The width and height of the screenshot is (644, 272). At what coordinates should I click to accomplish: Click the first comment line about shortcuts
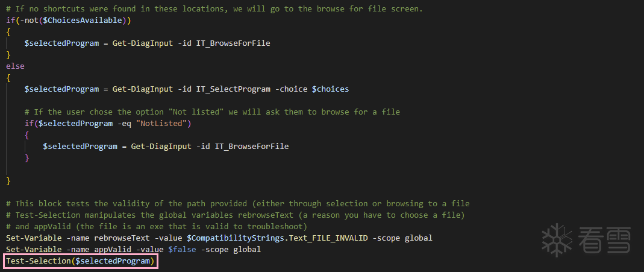point(214,8)
